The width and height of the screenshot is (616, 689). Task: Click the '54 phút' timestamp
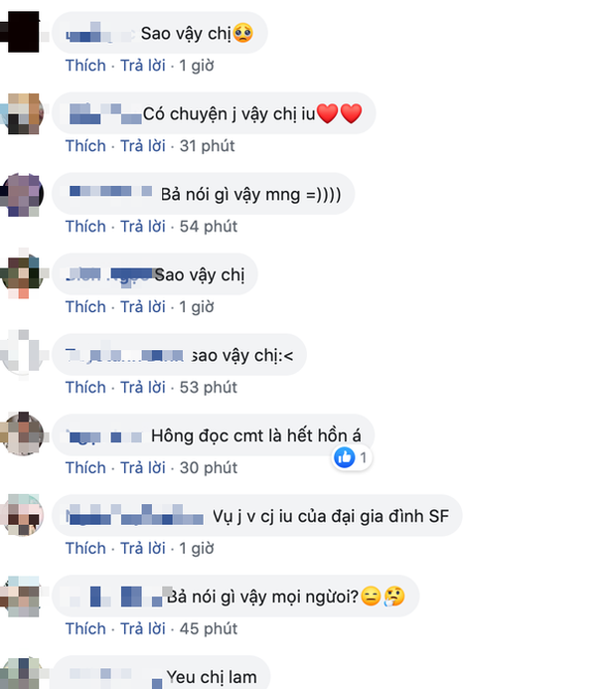tap(208, 227)
